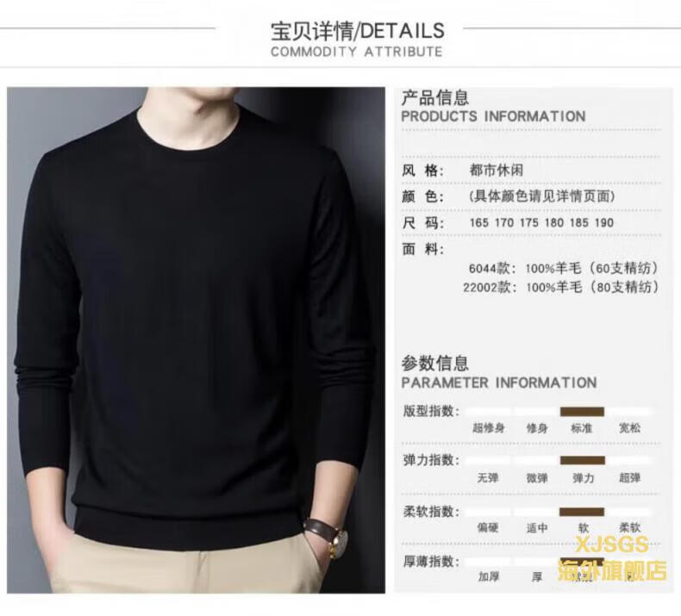681x616 pixels.
Task: Click the 产品信息 section heading
Action: [434, 97]
